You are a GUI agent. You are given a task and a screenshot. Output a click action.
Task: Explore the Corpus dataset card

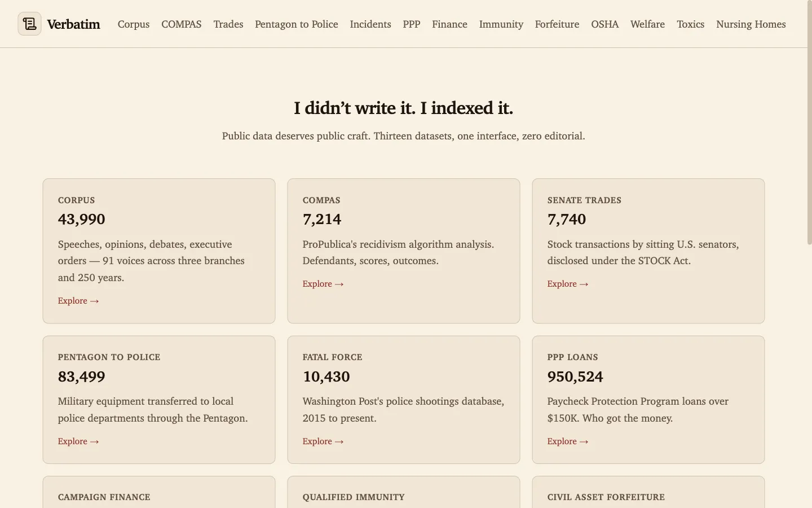[x=78, y=300]
